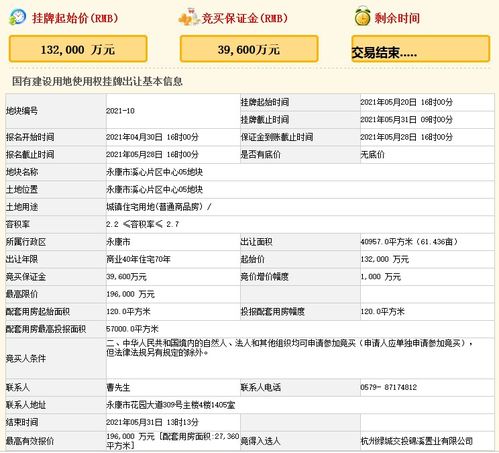Click the 剩余时间 heading
The width and height of the screenshot is (499, 453).
click(397, 18)
